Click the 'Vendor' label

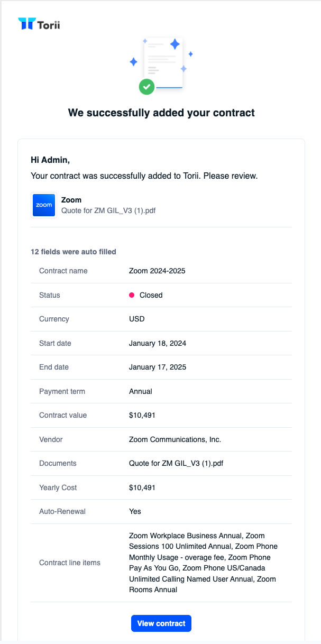(51, 439)
